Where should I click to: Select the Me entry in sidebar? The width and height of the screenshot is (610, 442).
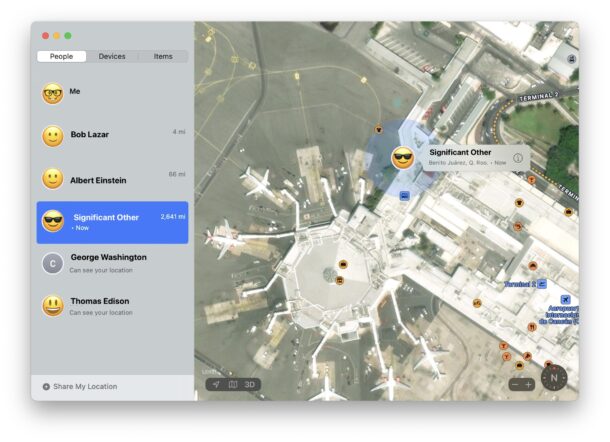[112, 93]
